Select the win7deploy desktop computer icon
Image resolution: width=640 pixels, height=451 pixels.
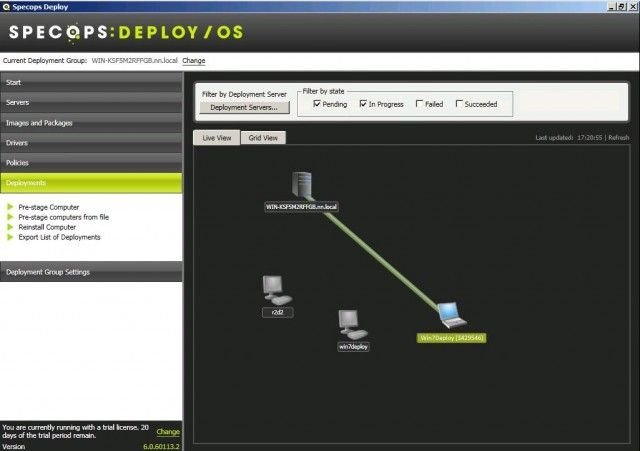coord(353,324)
